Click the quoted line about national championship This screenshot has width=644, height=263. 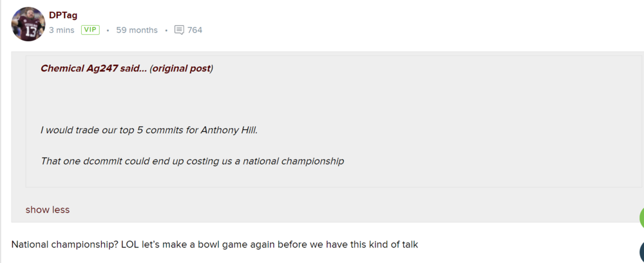pos(192,161)
